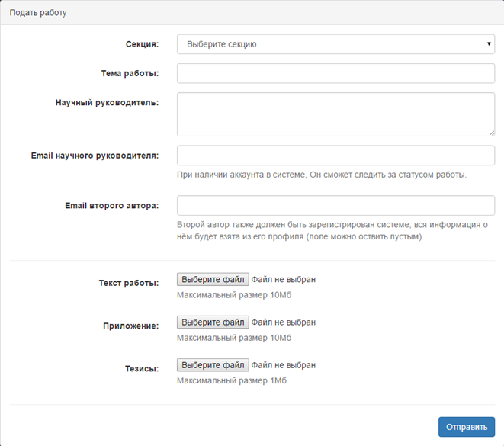Screen dimensions: 504x446
Task: Click the Приложение label
Action: 131,326
